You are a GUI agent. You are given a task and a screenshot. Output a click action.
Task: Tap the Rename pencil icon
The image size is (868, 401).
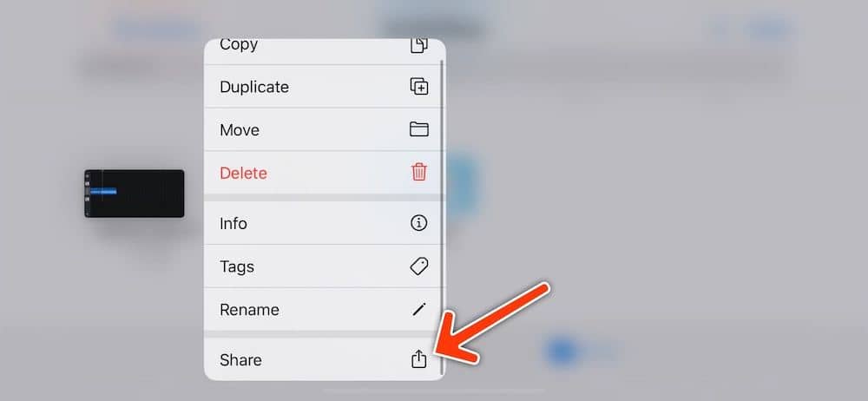click(x=419, y=309)
